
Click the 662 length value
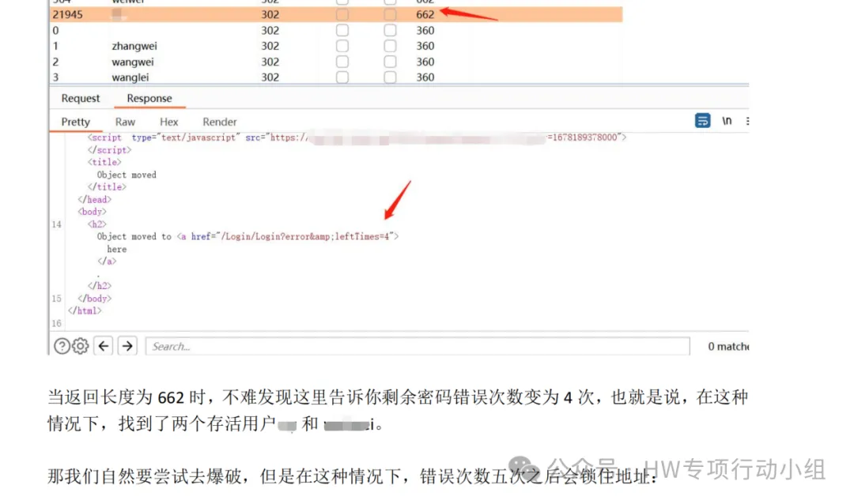pos(425,15)
